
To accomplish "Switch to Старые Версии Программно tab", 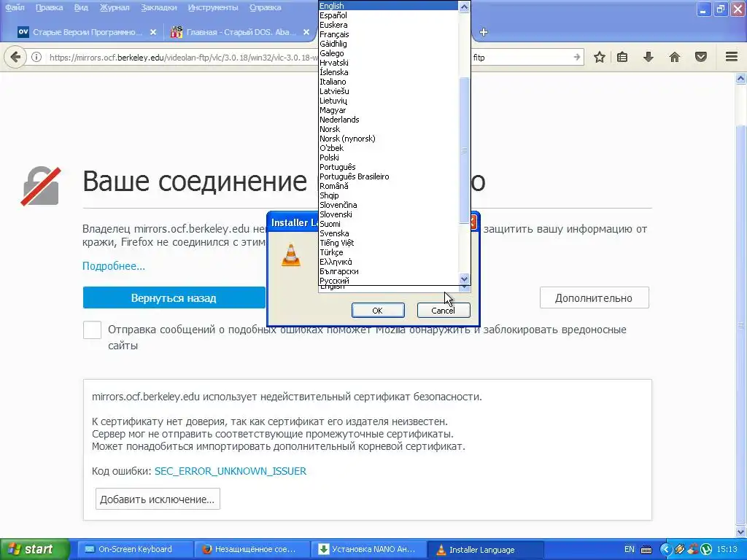I will tap(87, 32).
